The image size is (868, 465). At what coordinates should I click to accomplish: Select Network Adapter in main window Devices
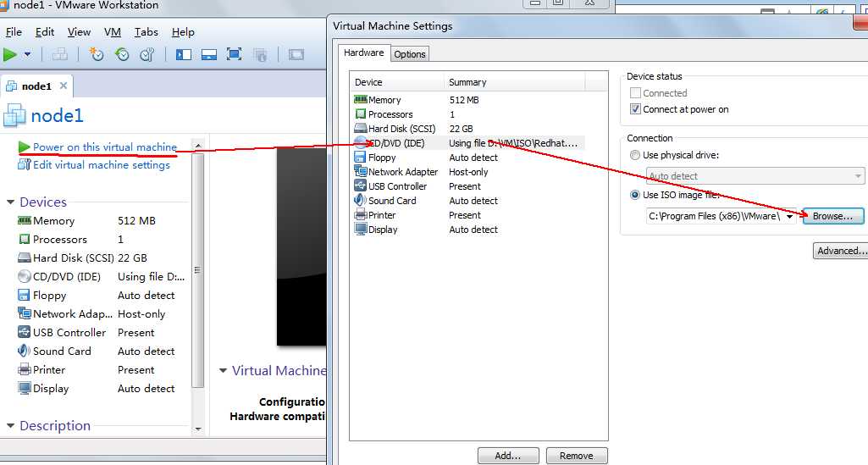pyautogui.click(x=102, y=314)
